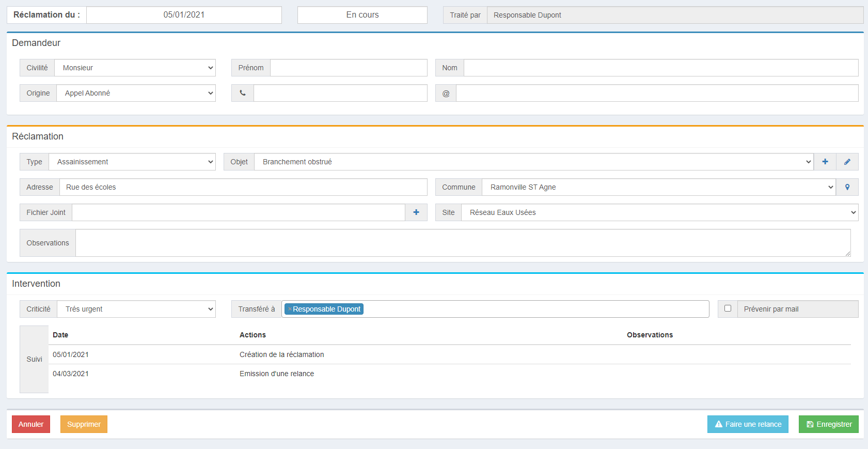Open the Origine dropdown showing Appel Abonné

(x=136, y=93)
